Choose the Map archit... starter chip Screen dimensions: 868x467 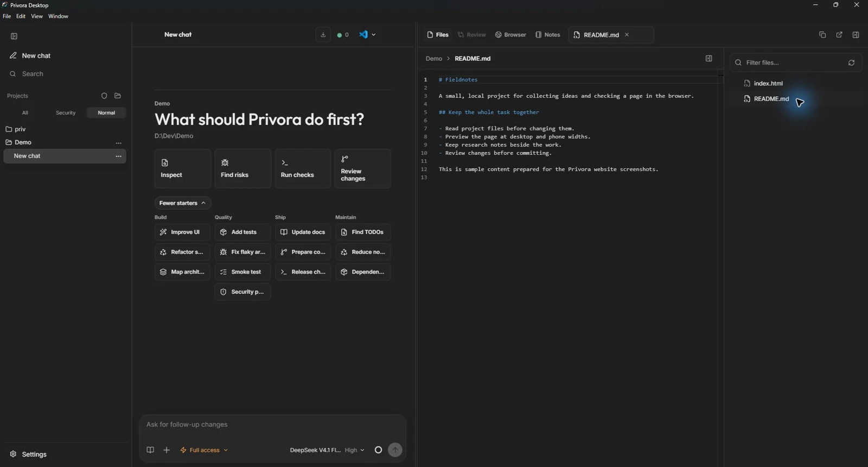pos(182,272)
